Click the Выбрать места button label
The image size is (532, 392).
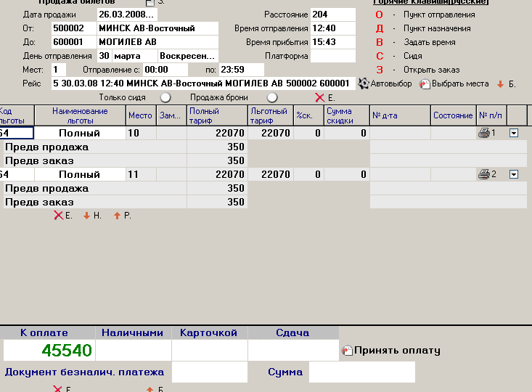(460, 83)
